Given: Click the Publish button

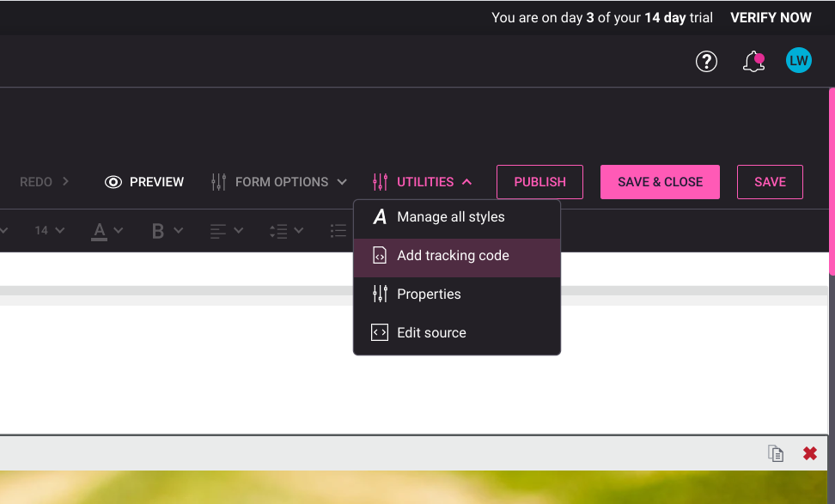Looking at the screenshot, I should 539,182.
